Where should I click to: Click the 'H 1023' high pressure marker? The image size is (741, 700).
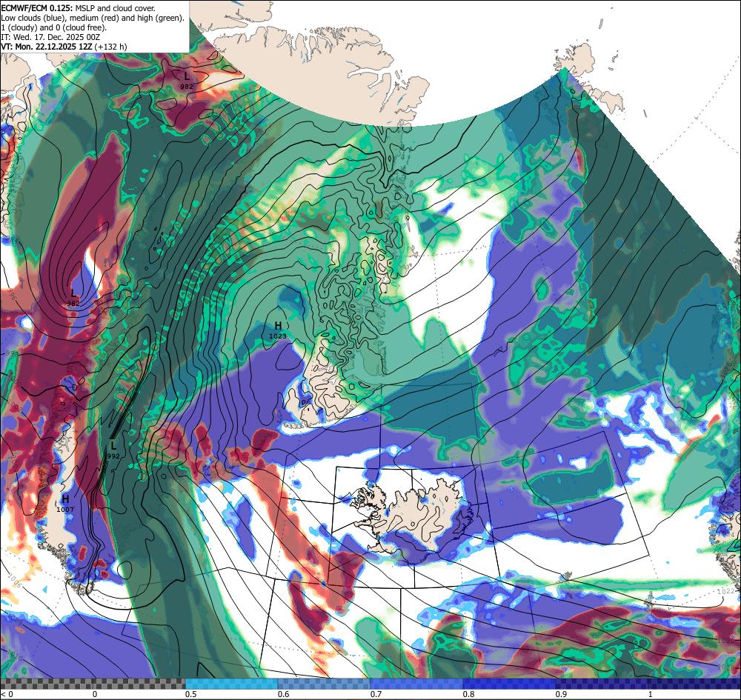(278, 330)
